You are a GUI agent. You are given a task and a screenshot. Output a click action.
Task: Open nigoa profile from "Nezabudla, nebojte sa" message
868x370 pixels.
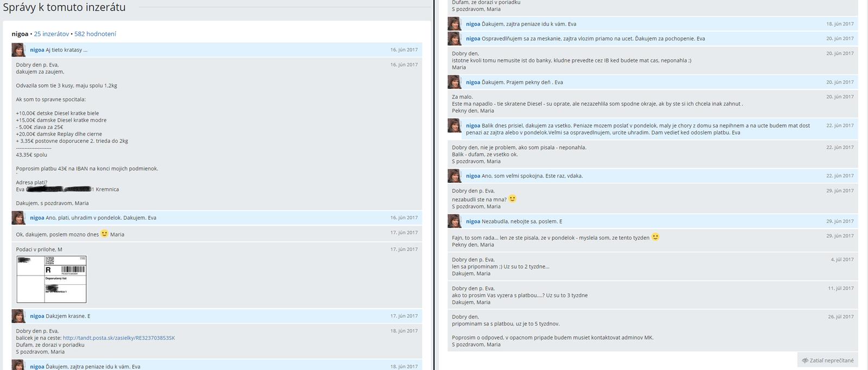coord(473,221)
